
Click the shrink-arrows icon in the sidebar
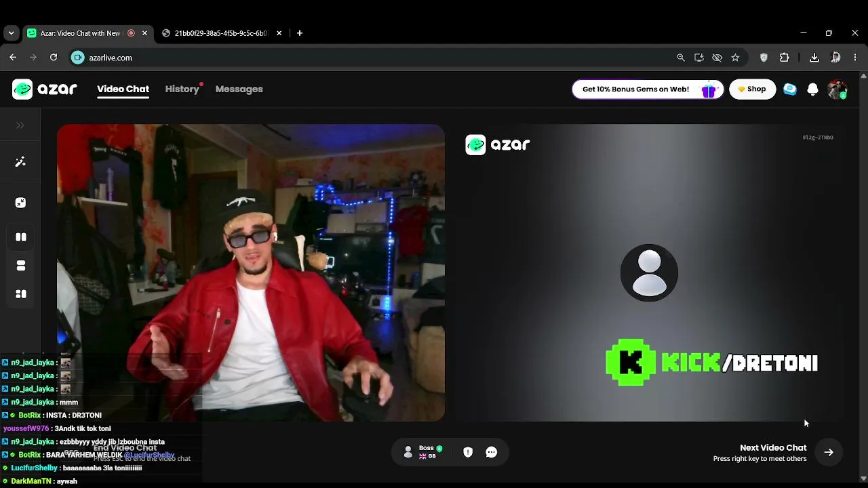pos(20,203)
